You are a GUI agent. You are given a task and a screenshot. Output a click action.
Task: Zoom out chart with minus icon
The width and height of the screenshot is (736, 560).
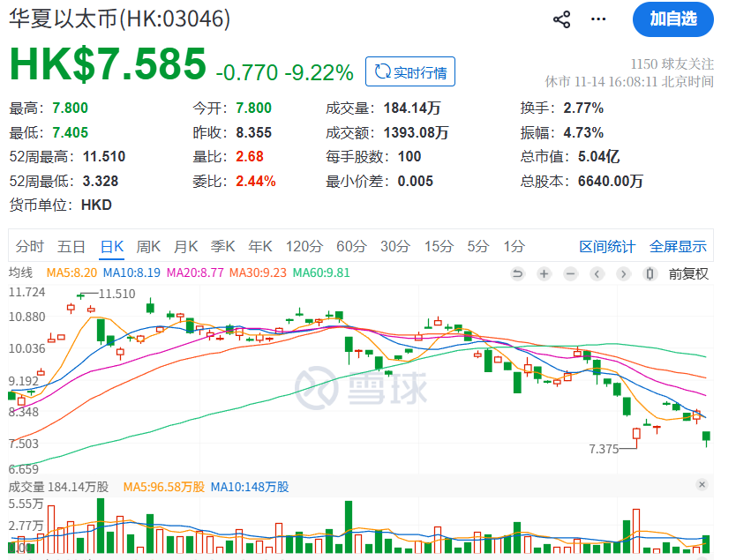point(570,273)
